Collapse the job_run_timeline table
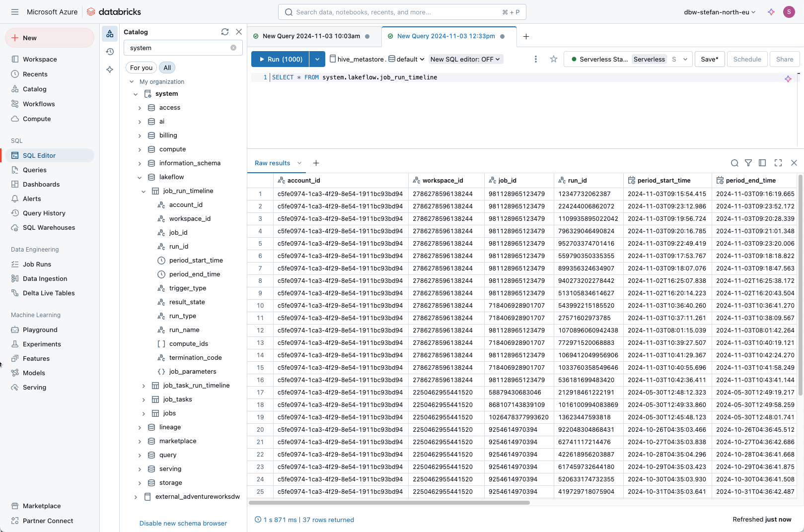Screen dimensions: 804x532 click(x=144, y=191)
